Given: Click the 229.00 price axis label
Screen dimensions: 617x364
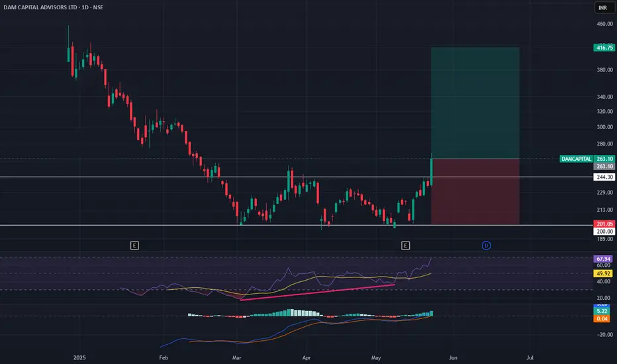Looking at the screenshot, I should click(x=605, y=193).
